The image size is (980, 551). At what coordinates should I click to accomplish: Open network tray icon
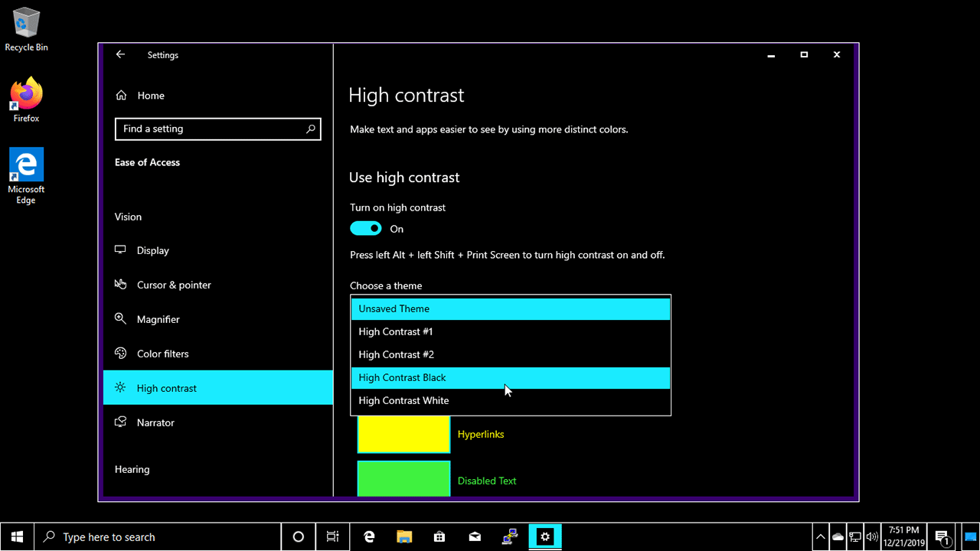point(855,537)
